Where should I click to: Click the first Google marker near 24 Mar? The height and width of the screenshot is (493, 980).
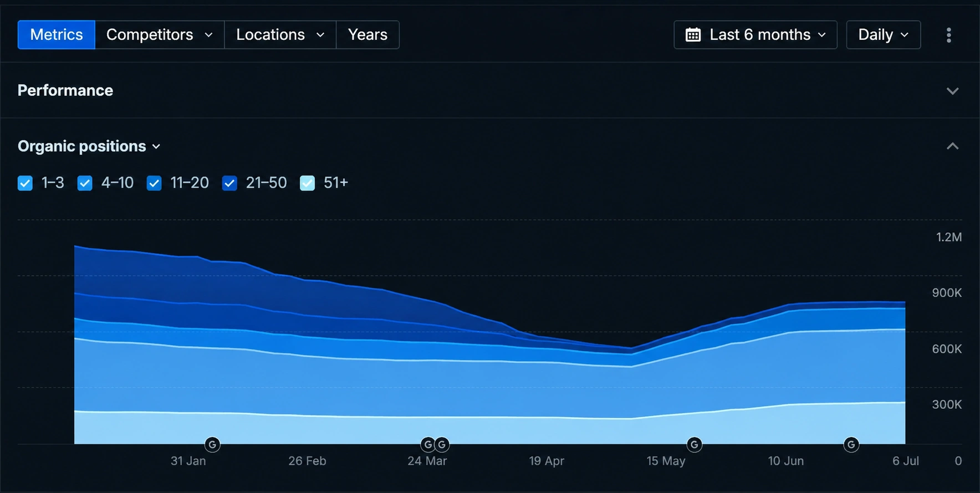tap(427, 444)
